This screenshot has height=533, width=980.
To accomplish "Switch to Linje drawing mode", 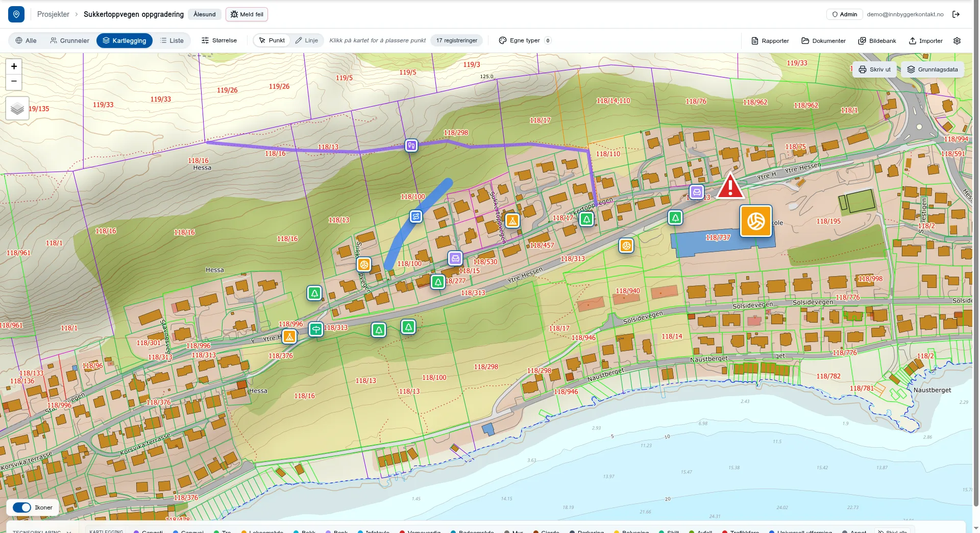I will coord(307,40).
